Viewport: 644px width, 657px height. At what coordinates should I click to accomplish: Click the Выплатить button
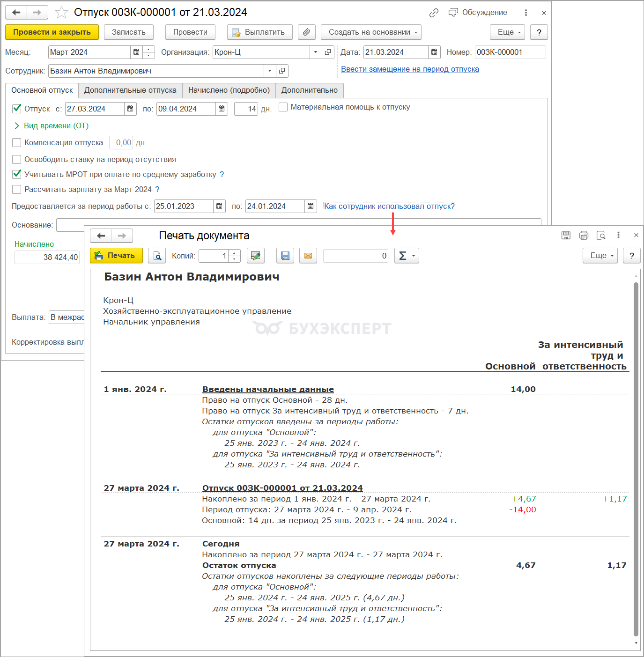[260, 32]
